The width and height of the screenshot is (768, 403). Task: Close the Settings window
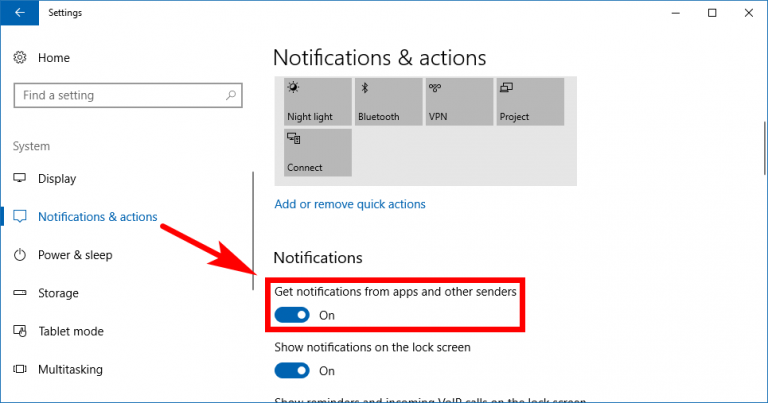pyautogui.click(x=748, y=13)
